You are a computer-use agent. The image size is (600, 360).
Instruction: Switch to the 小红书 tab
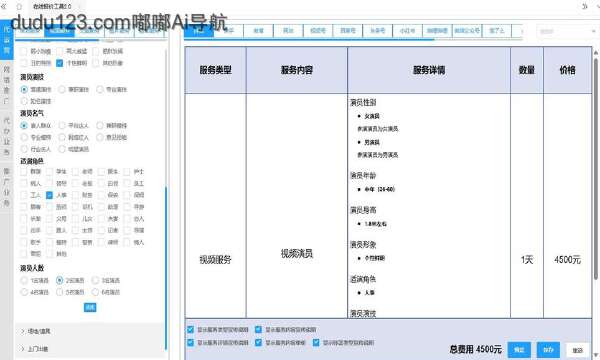tap(407, 31)
